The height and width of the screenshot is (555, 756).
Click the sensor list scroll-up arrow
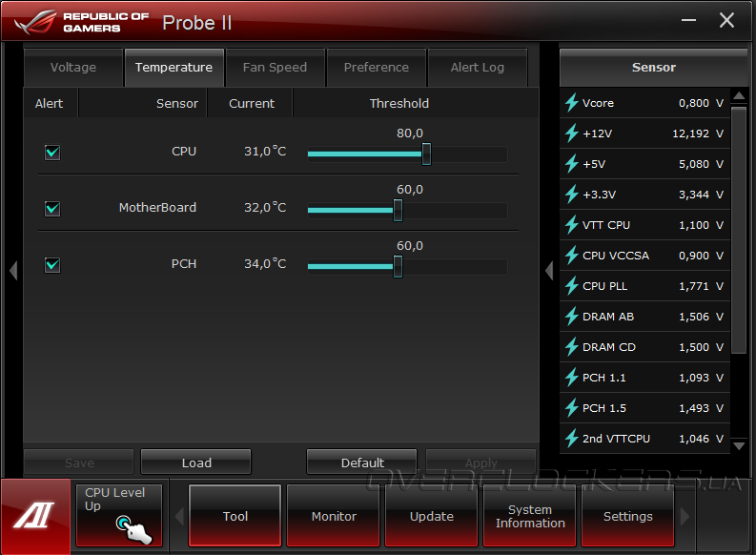tap(739, 96)
